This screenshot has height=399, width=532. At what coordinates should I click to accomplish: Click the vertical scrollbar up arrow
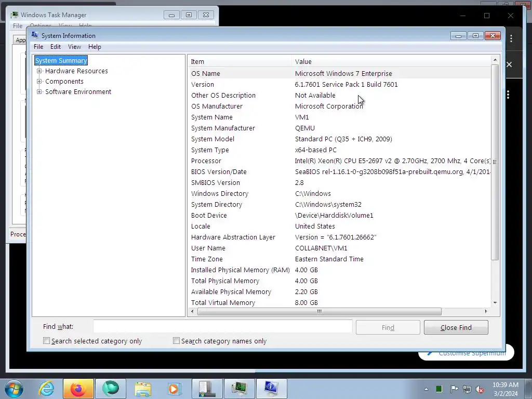pos(495,60)
